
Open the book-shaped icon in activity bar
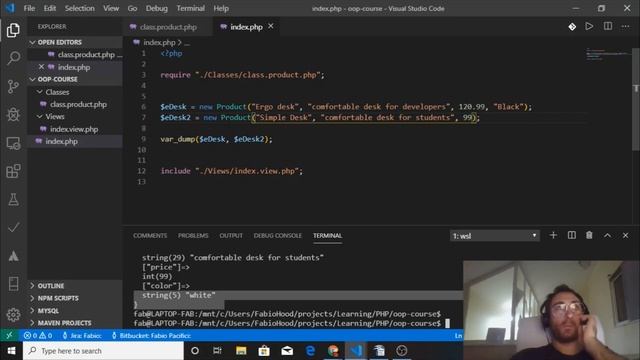[x=13, y=284]
